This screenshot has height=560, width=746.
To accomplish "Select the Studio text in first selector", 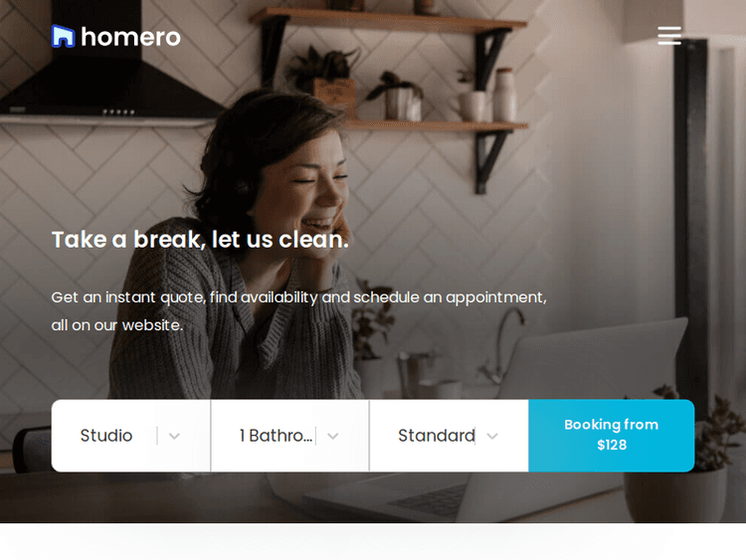I will click(106, 436).
